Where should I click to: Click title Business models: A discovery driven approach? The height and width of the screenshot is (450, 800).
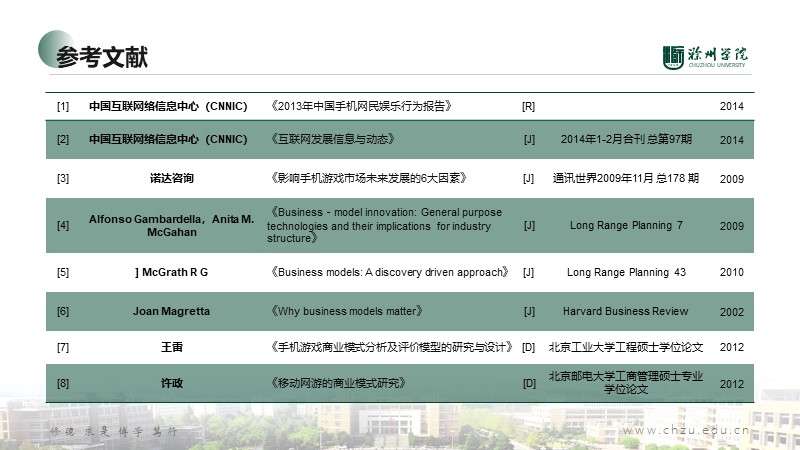(x=389, y=272)
